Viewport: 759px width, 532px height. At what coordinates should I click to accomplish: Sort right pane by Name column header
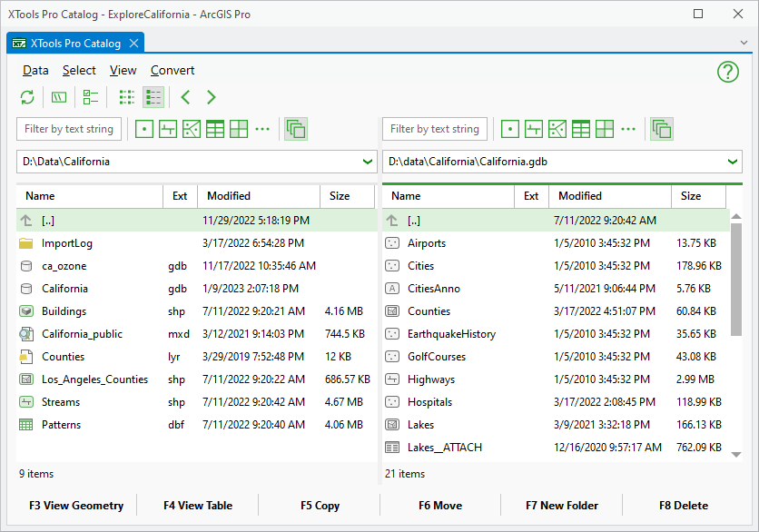[448, 196]
